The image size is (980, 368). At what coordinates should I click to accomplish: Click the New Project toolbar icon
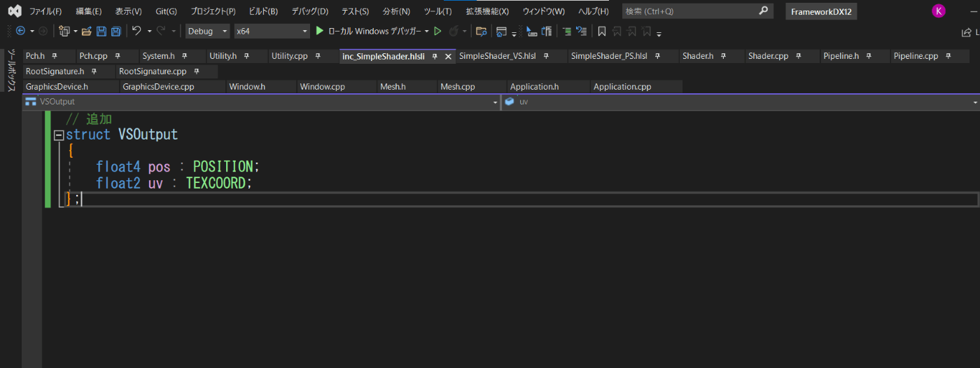coord(64,31)
